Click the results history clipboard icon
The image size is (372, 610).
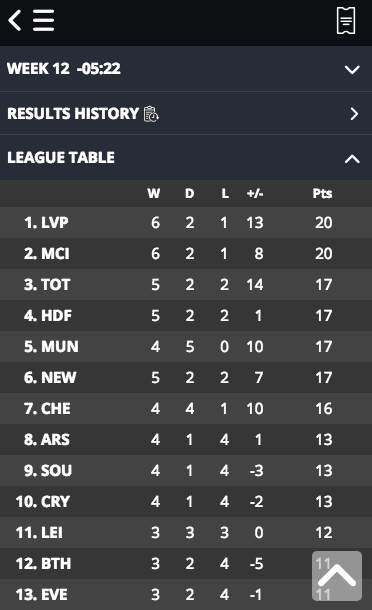151,114
